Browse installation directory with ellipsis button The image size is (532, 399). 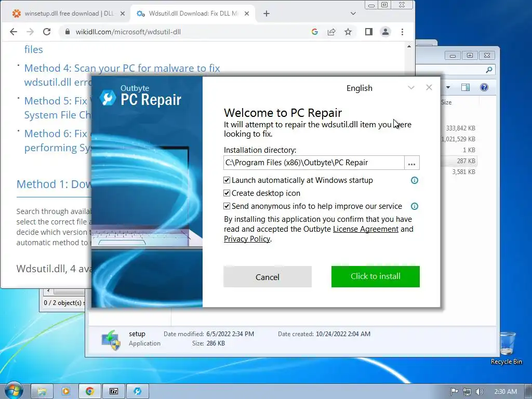(x=411, y=163)
